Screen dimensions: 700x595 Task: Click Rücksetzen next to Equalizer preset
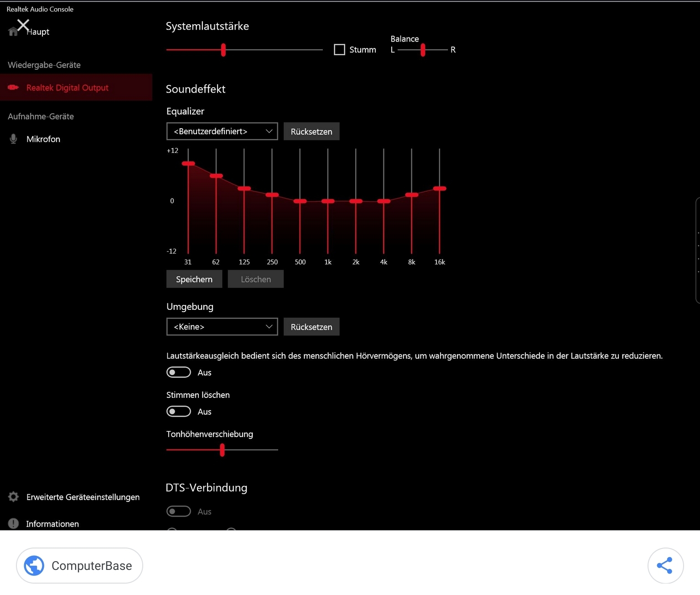click(311, 131)
